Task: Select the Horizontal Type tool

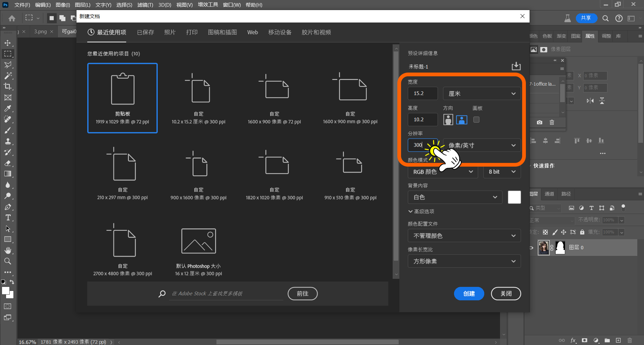Action: pyautogui.click(x=8, y=217)
